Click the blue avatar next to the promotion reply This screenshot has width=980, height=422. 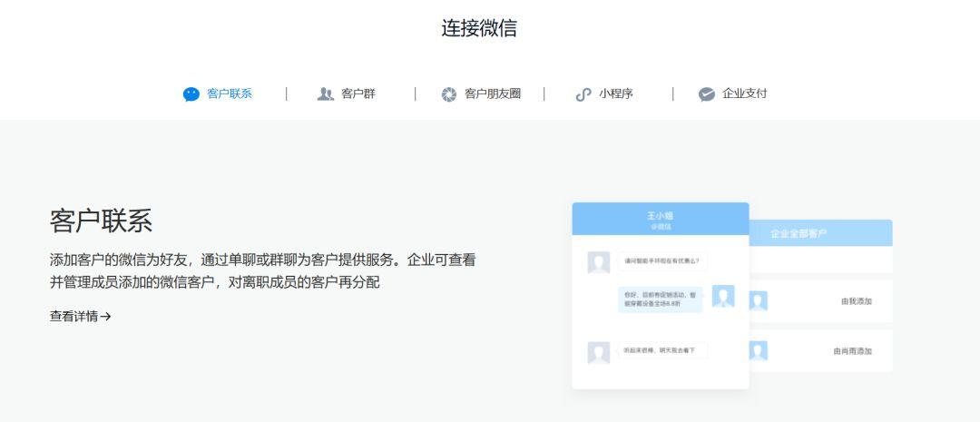[x=723, y=296]
